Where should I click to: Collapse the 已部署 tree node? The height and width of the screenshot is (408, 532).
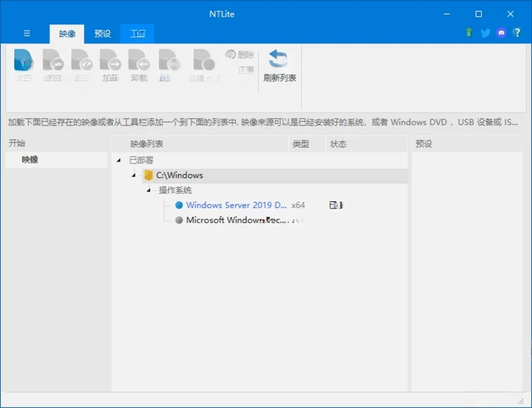coord(119,160)
